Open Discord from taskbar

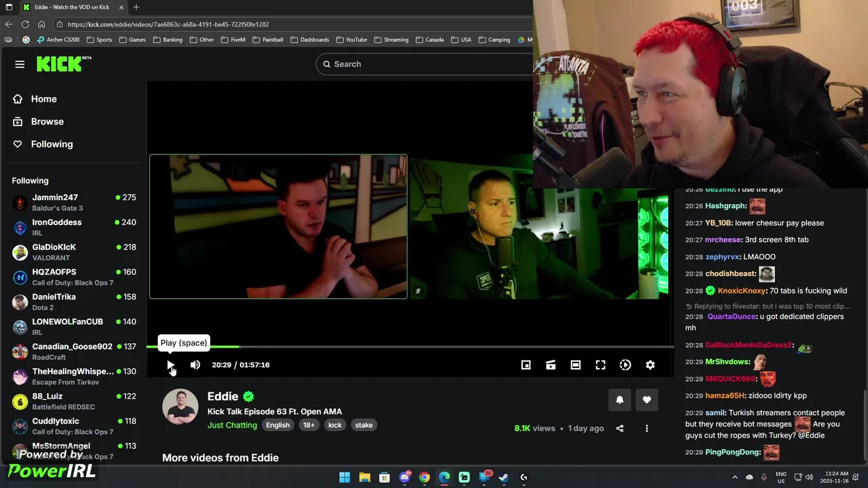(x=405, y=477)
